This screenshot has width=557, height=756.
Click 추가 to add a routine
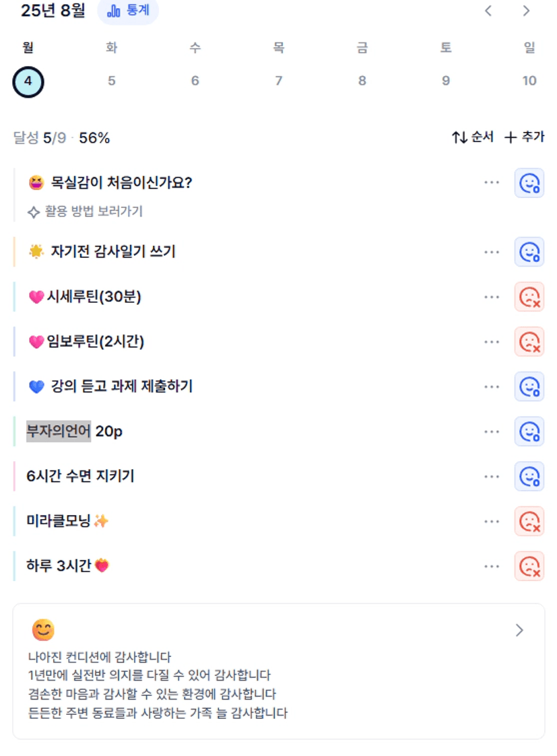tap(524, 137)
